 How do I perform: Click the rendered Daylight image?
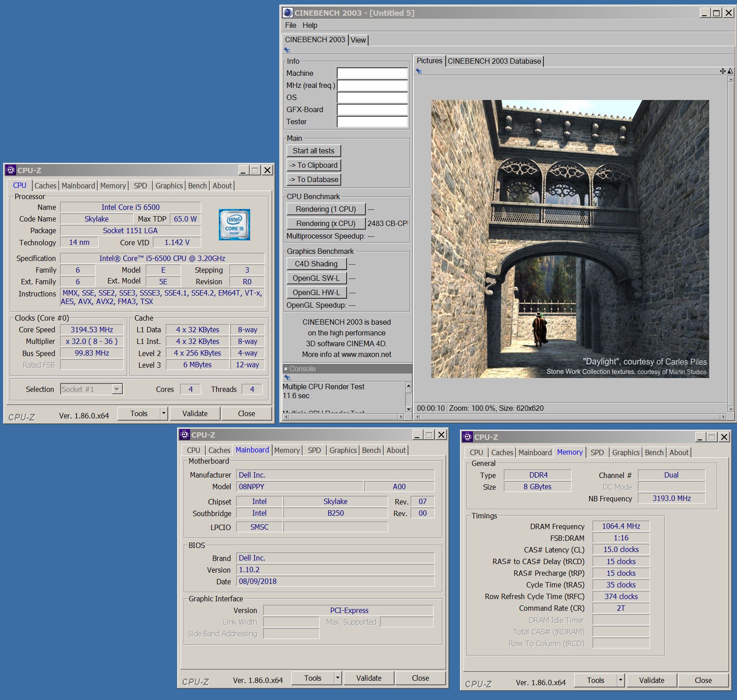coord(570,239)
